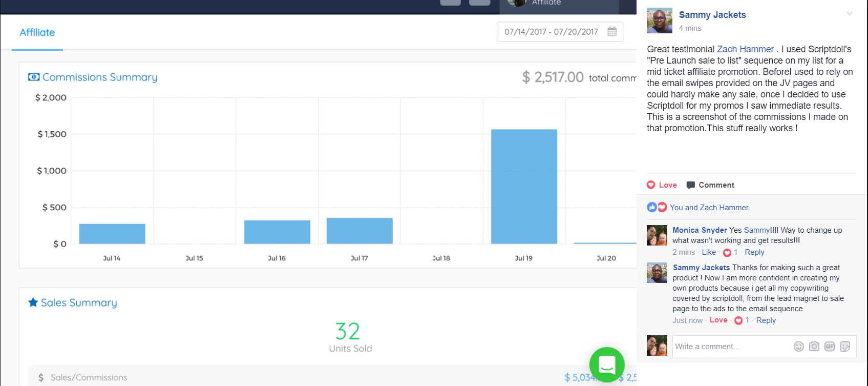Click the Just now comment timestamp

[688, 320]
